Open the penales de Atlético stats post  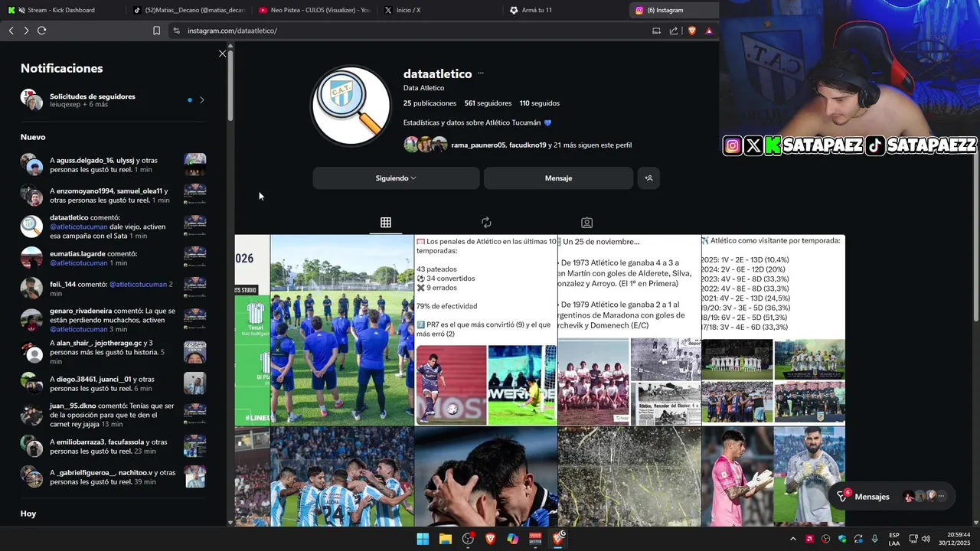tap(485, 330)
